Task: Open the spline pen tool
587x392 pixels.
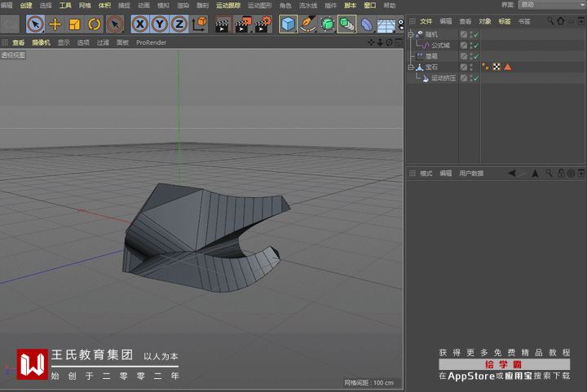Action: (308, 24)
